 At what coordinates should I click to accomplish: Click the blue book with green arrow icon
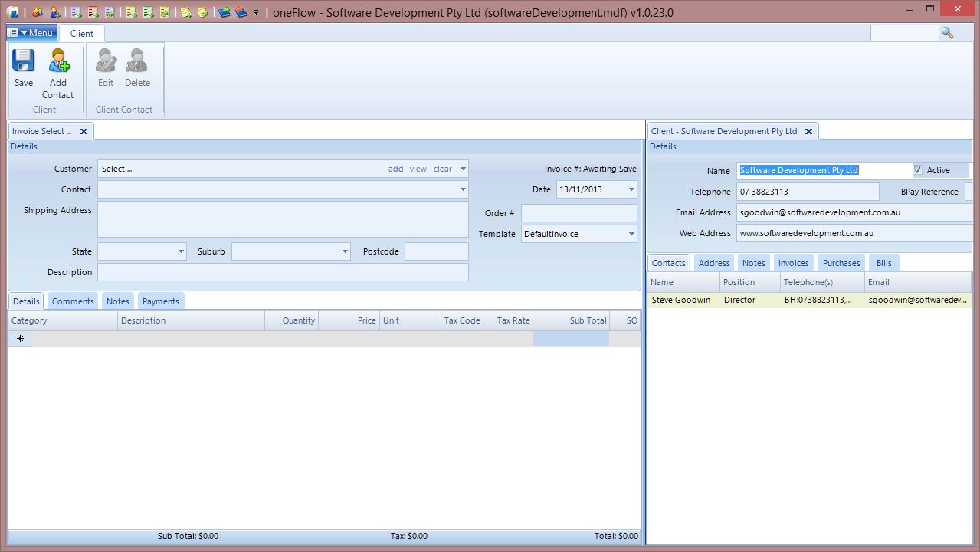225,12
